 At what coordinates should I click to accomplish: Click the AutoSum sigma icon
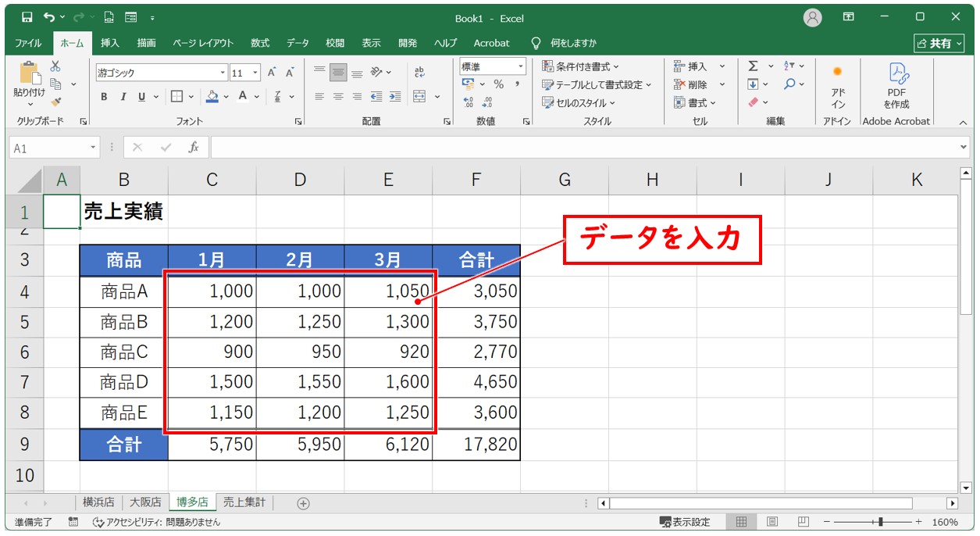(753, 66)
